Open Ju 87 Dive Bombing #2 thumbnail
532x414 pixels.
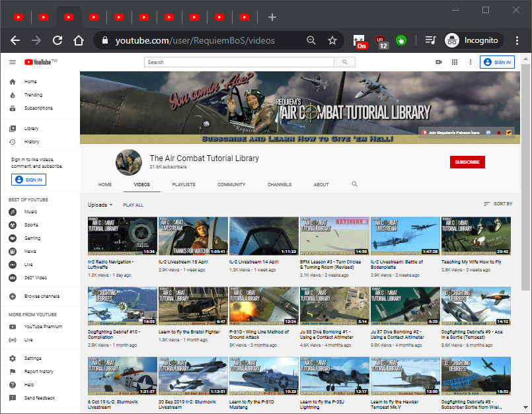(x=405, y=306)
